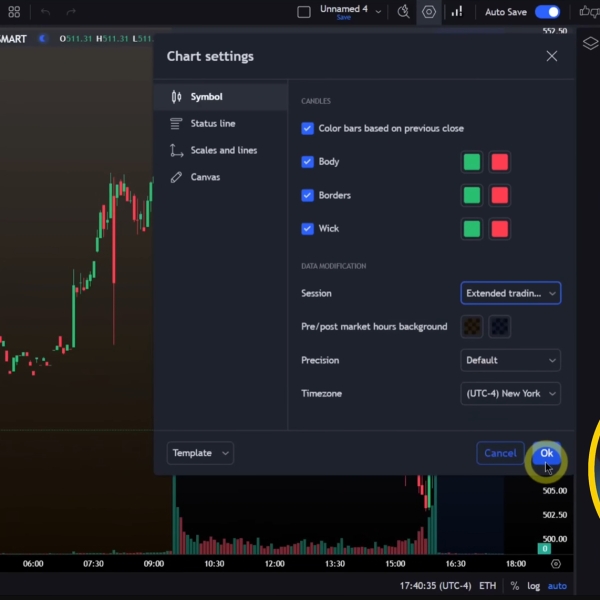Click the undo arrow icon
Viewport: 600px width, 600px height.
(x=45, y=12)
